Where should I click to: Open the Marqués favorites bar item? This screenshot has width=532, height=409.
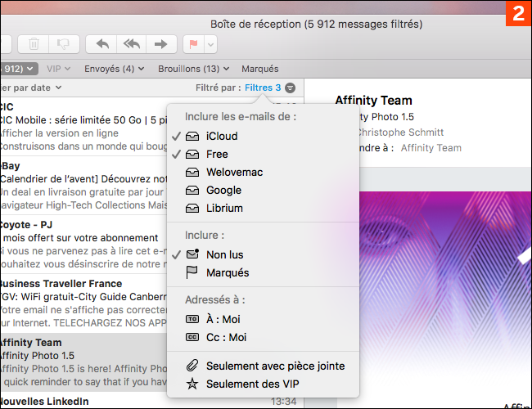(x=260, y=69)
